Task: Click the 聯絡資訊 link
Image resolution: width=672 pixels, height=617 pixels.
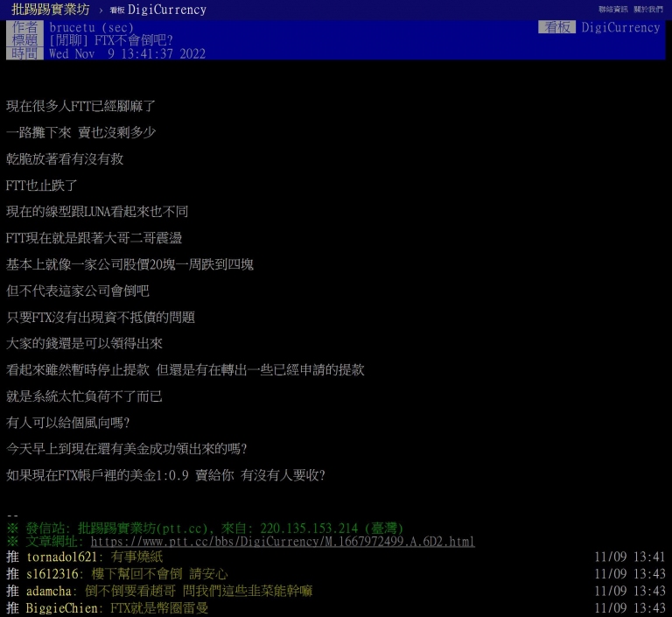Action: pos(612,9)
